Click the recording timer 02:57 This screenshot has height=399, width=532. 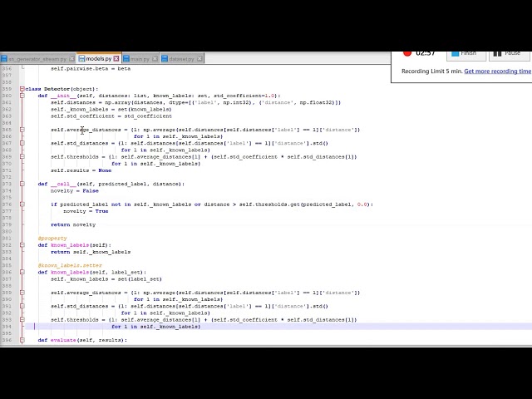coord(425,53)
